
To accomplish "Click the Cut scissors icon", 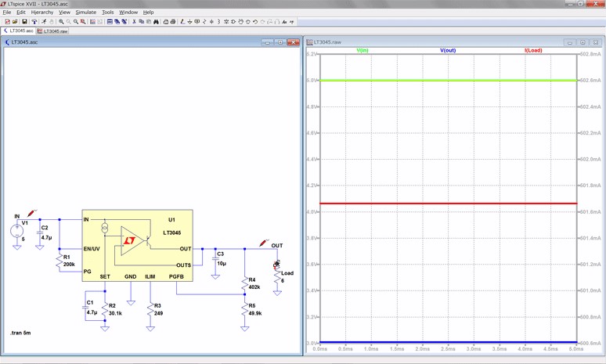I will pos(134,22).
